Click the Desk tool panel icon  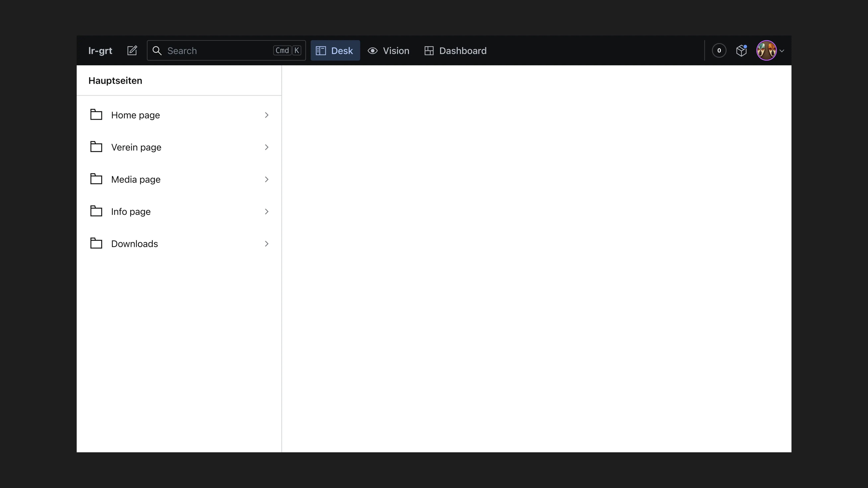[321, 51]
